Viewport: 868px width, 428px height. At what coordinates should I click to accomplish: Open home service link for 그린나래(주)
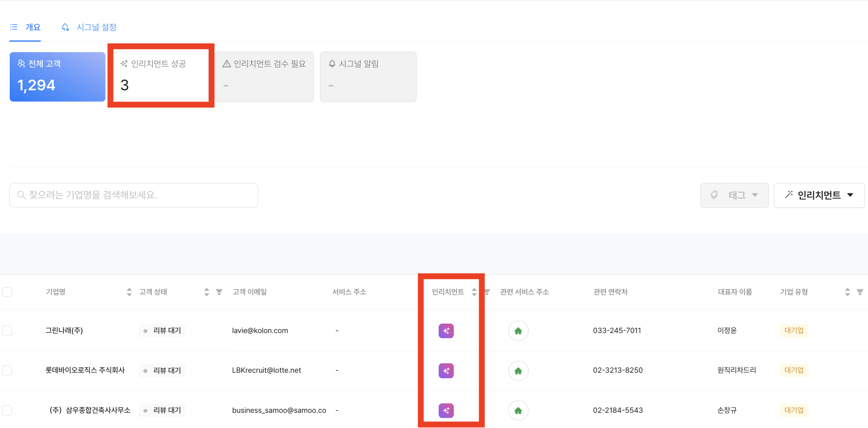click(518, 331)
